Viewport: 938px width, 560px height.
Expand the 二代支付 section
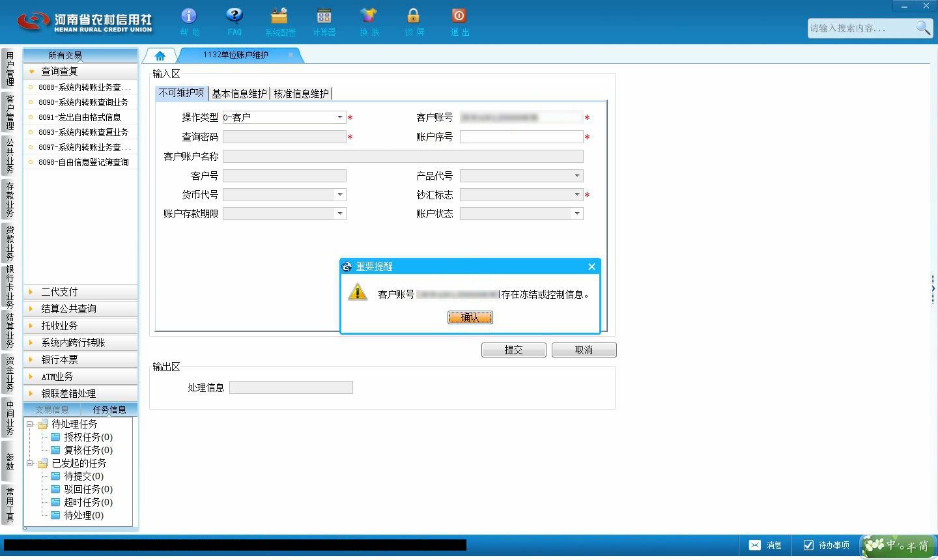pyautogui.click(x=80, y=292)
